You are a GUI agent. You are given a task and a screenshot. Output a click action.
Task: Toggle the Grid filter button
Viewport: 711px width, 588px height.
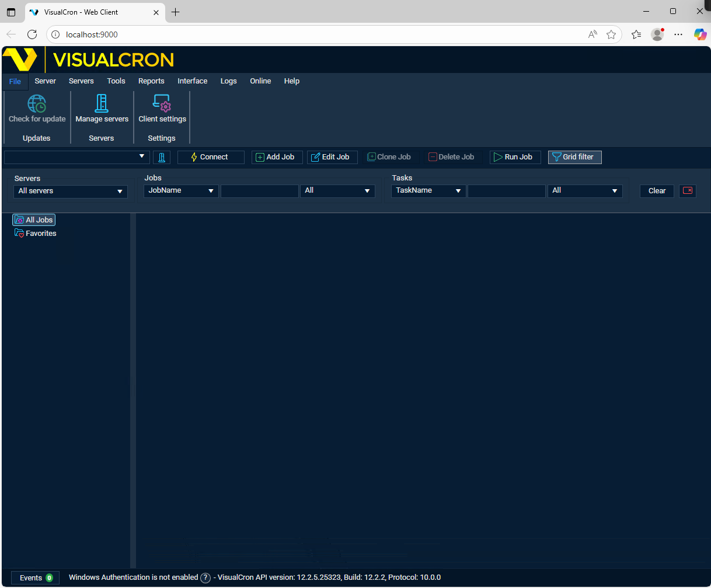pyautogui.click(x=574, y=157)
